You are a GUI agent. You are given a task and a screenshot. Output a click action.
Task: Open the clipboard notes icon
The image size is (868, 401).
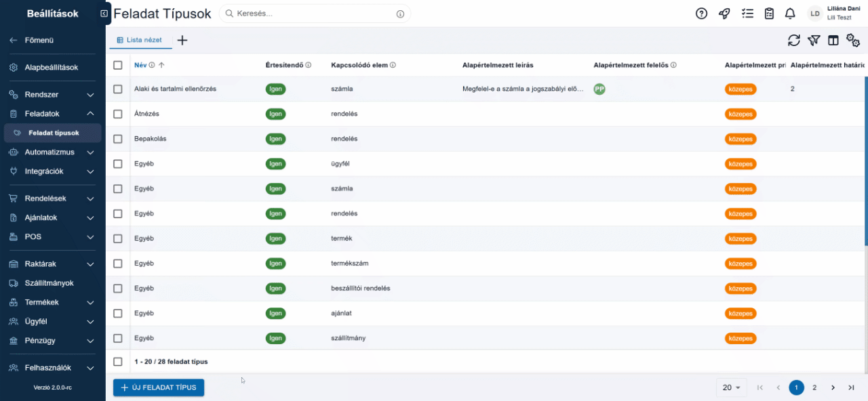click(770, 13)
